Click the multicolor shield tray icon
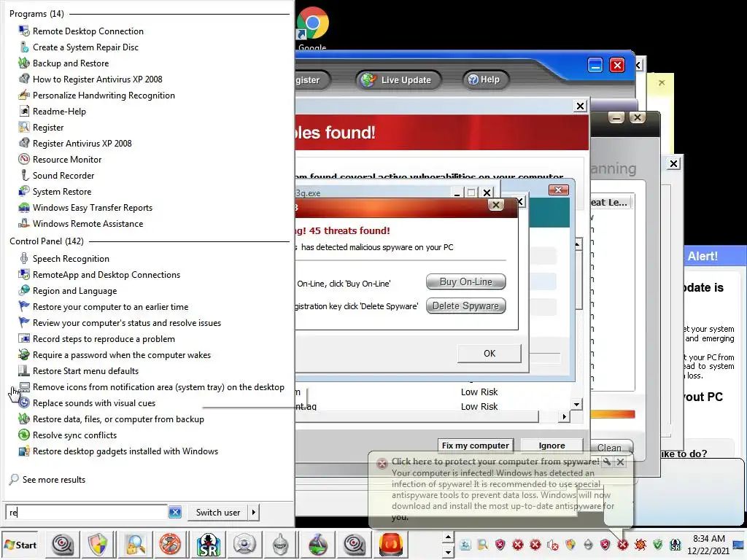This screenshot has height=560, width=747. pos(570,544)
